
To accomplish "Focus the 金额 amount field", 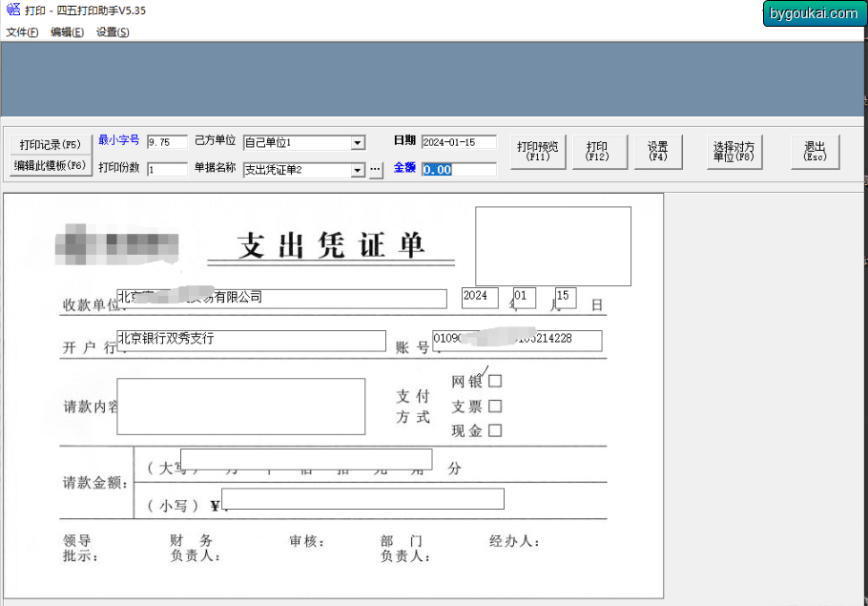I will [459, 170].
